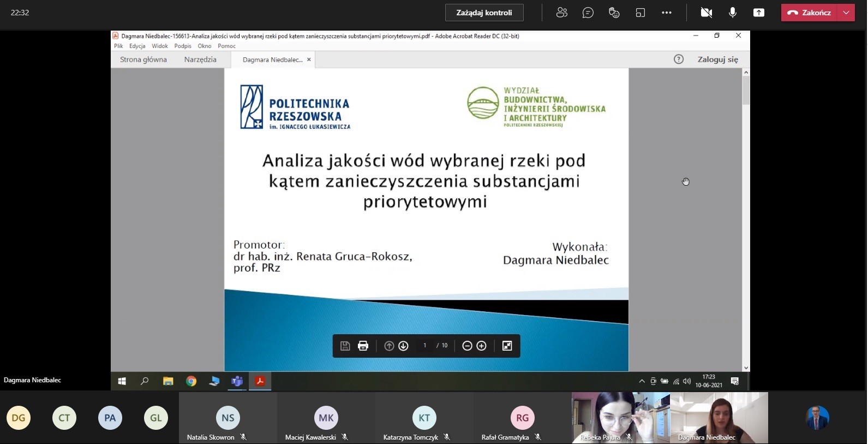The image size is (868, 444).
Task: Toggle the PDF fit-to-page view button
Action: click(x=507, y=346)
